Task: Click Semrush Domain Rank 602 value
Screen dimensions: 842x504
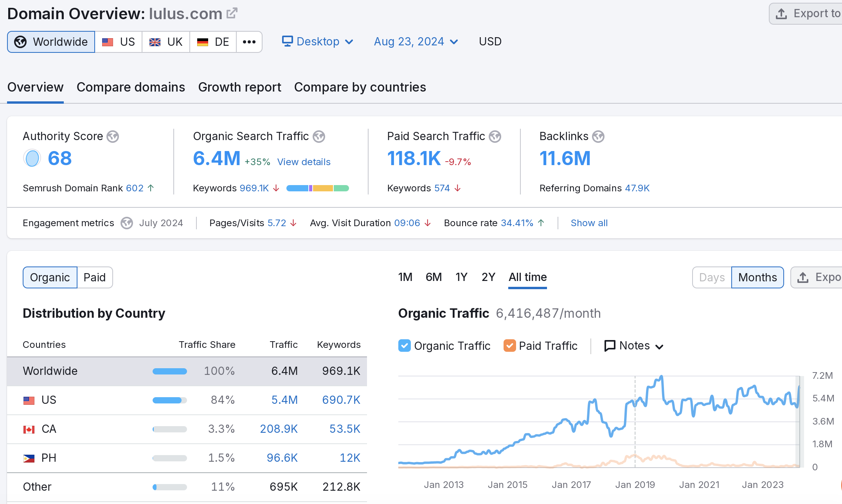Action: (x=135, y=188)
